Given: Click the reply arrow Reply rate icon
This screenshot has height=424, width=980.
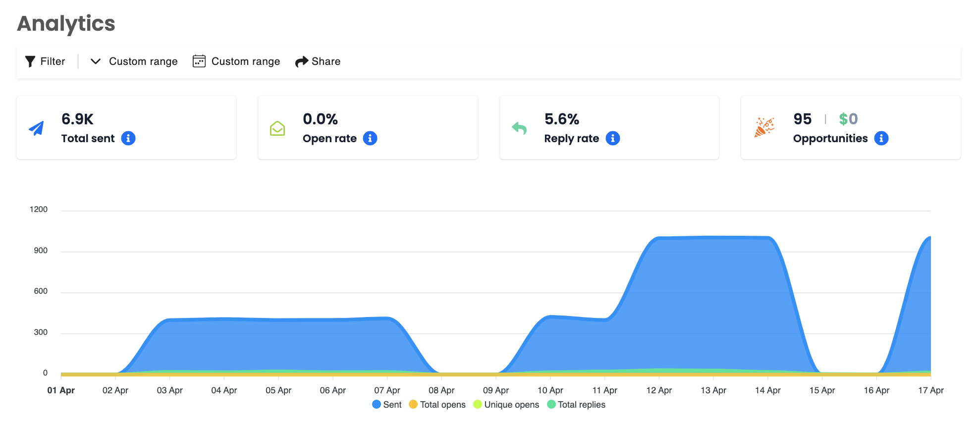Looking at the screenshot, I should click(519, 128).
